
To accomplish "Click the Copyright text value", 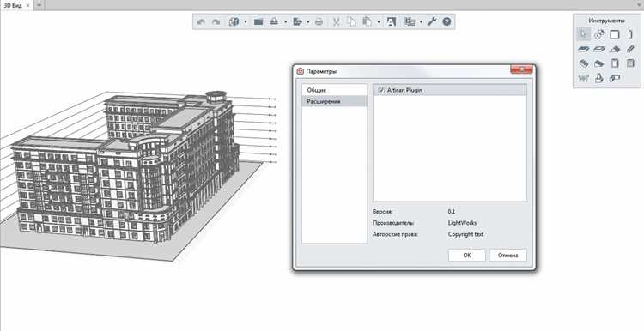I will pos(465,234).
